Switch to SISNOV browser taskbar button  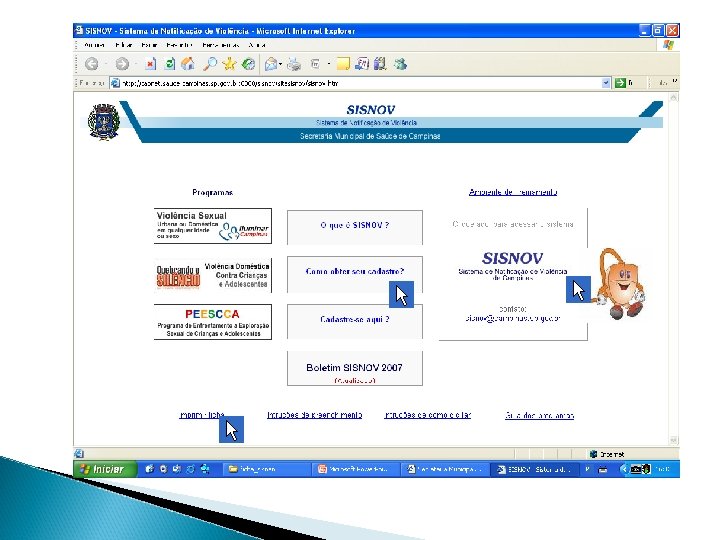[x=536, y=469]
